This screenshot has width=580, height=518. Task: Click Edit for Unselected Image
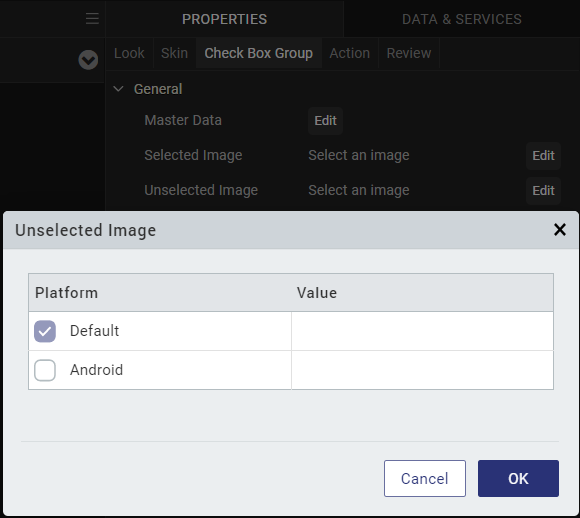pyautogui.click(x=543, y=191)
